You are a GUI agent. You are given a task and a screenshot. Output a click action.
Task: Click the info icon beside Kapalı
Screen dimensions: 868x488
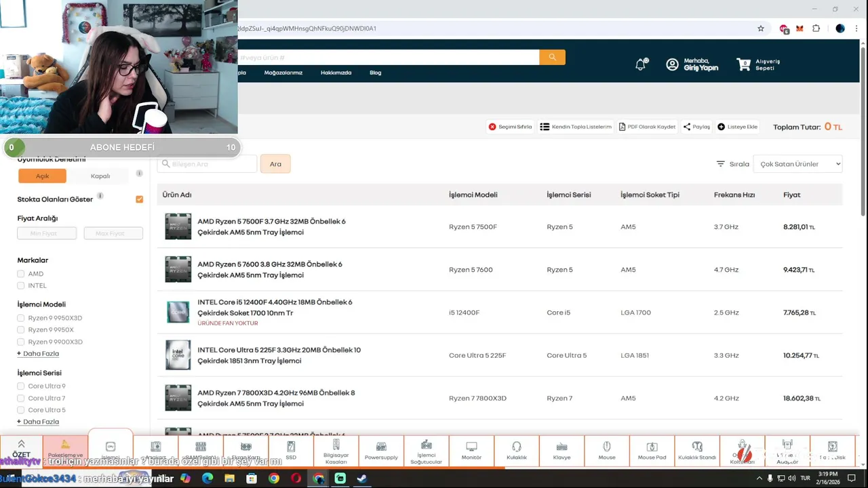[x=139, y=174]
